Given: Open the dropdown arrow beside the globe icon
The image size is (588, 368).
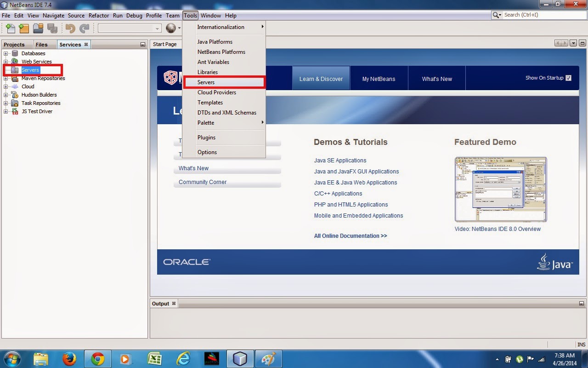Looking at the screenshot, I should [x=179, y=28].
